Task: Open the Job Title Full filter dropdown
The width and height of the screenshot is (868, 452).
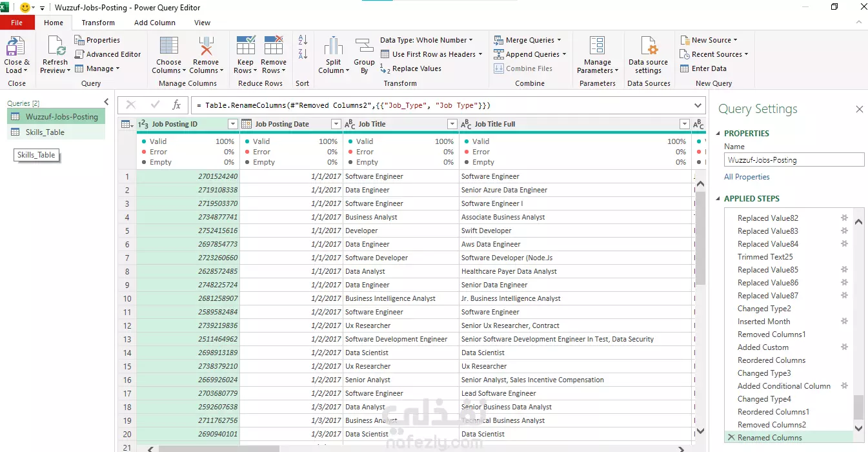Action: [685, 124]
